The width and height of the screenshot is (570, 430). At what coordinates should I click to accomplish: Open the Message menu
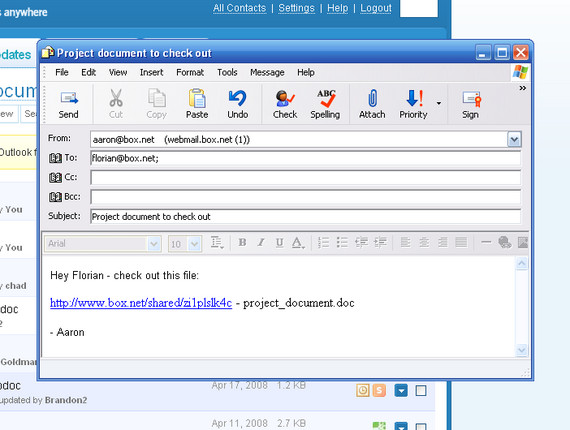[x=267, y=73]
